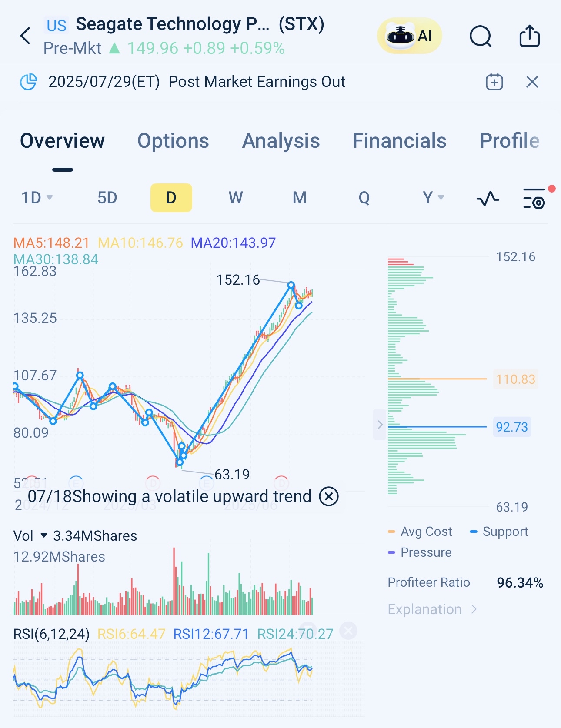Collapse the side panel chevron handle
This screenshot has width=561, height=728.
pyautogui.click(x=380, y=425)
